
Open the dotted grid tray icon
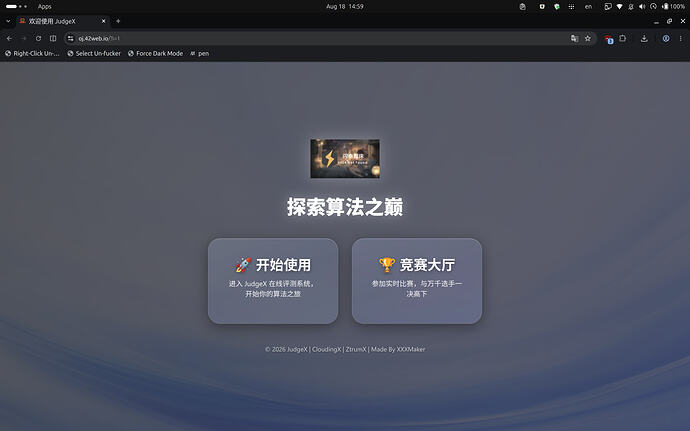571,7
